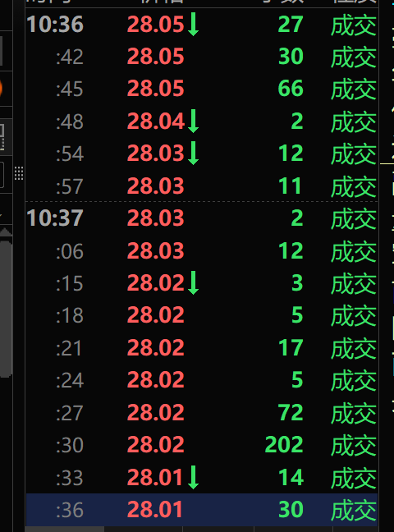The image size is (394, 532).
Task: Click the volume 72 cell
Action: click(291, 413)
